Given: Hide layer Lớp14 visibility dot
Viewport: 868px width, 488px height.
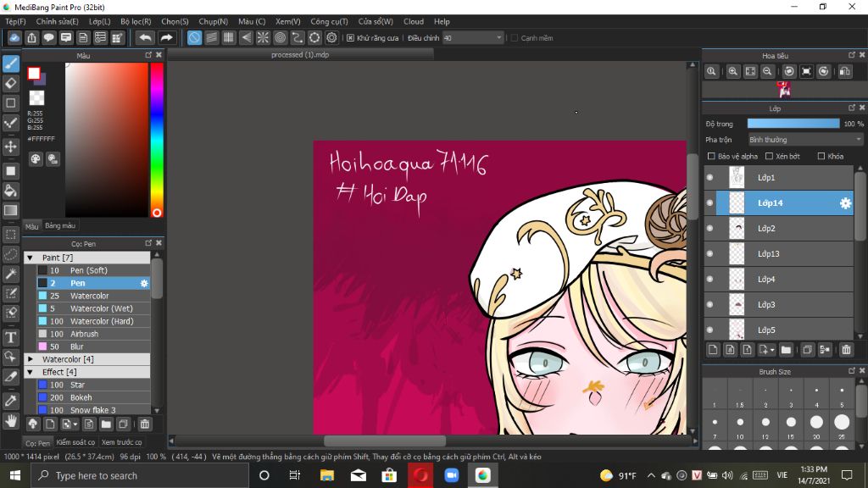Looking at the screenshot, I should [x=710, y=203].
